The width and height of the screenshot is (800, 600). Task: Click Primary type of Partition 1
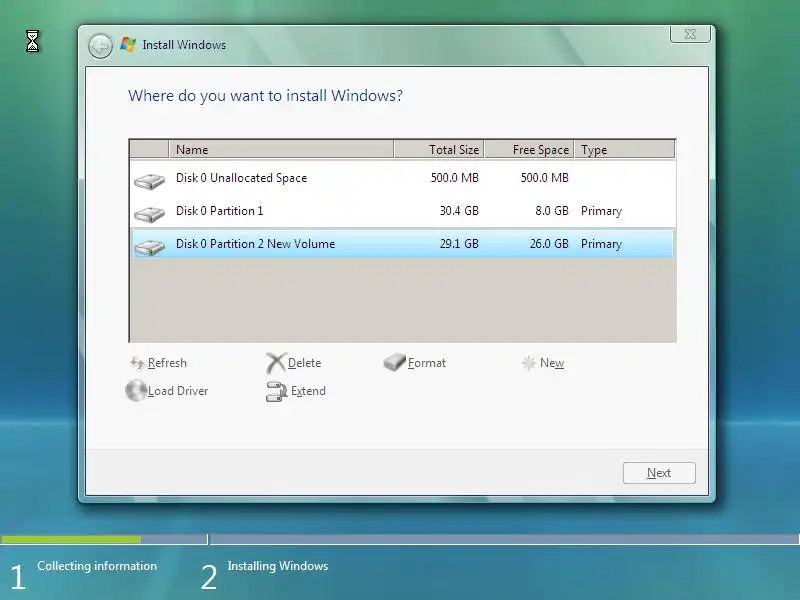(602, 211)
